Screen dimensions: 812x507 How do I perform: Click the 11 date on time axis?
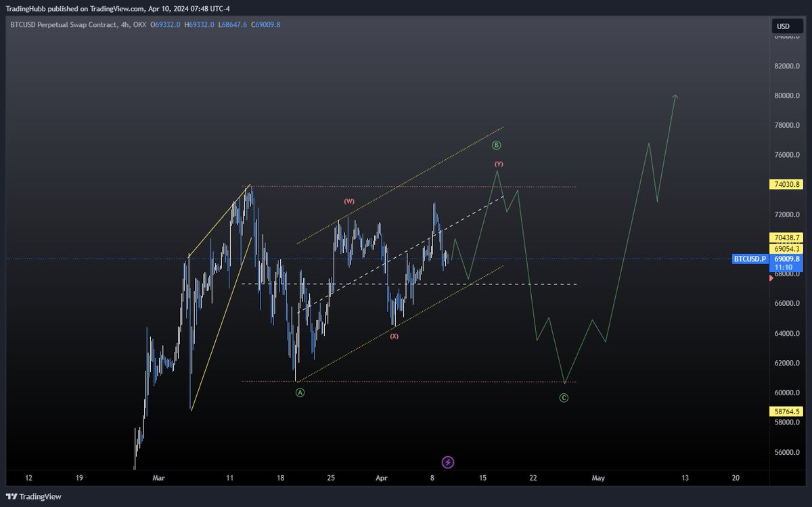coord(230,478)
